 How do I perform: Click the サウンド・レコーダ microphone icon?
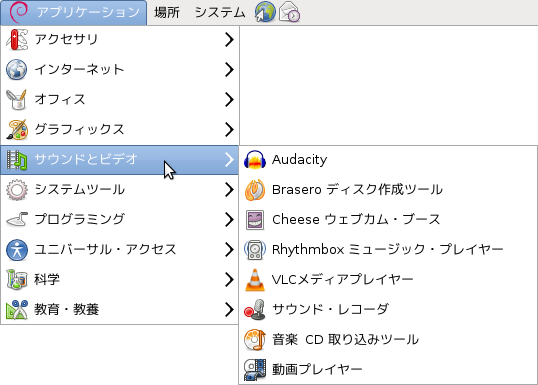click(255, 310)
